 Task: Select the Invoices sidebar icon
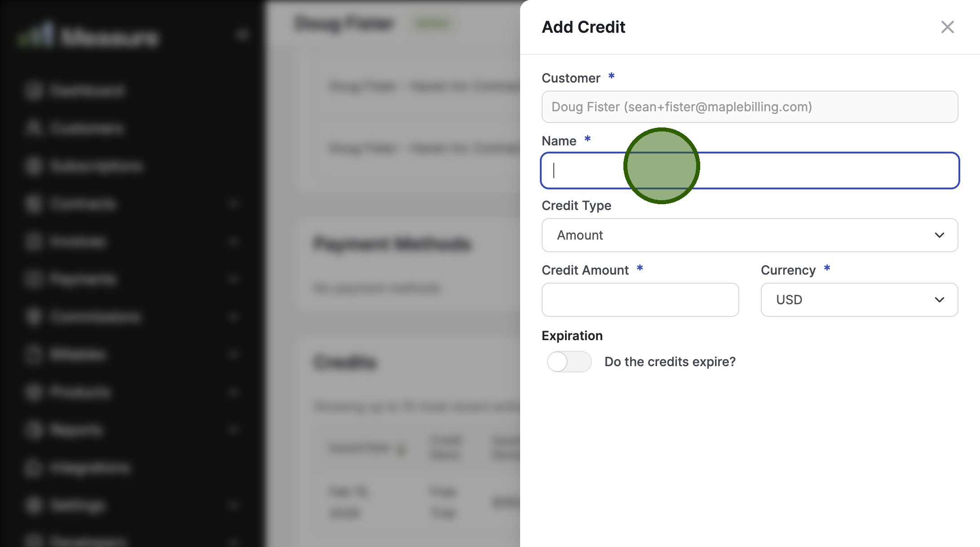[x=34, y=242]
